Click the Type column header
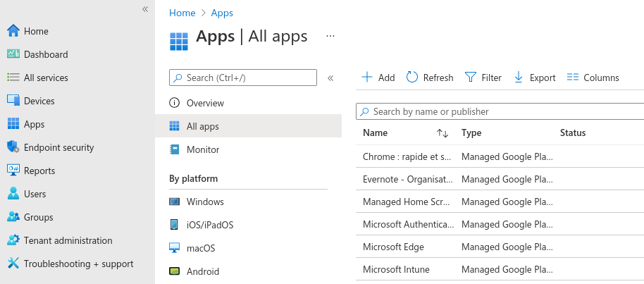This screenshot has height=284, width=644. pyautogui.click(x=471, y=132)
